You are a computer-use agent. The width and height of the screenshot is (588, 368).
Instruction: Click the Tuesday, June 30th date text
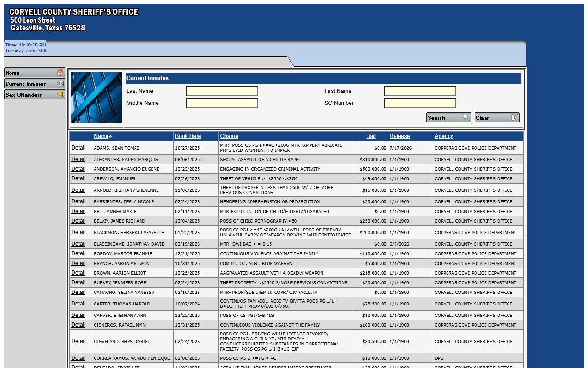click(x=26, y=51)
